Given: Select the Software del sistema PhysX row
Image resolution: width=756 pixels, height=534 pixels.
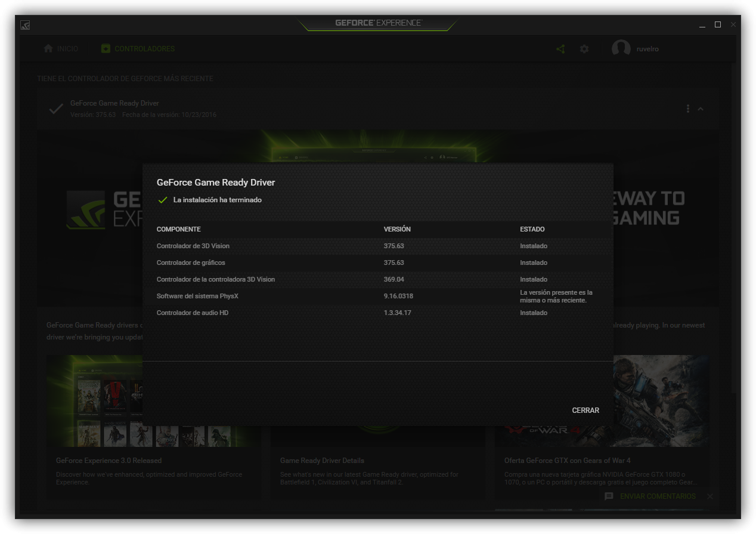Looking at the screenshot, I should [377, 296].
